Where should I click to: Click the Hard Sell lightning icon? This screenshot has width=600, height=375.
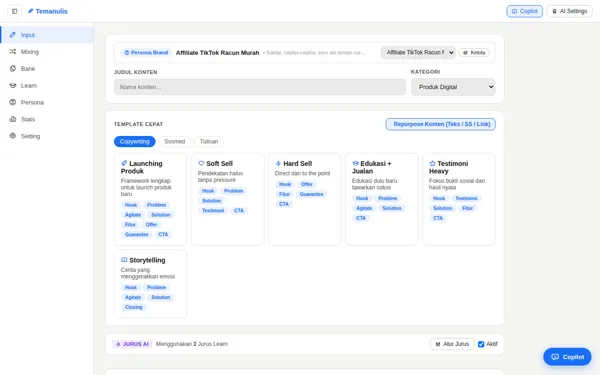pyautogui.click(x=278, y=163)
